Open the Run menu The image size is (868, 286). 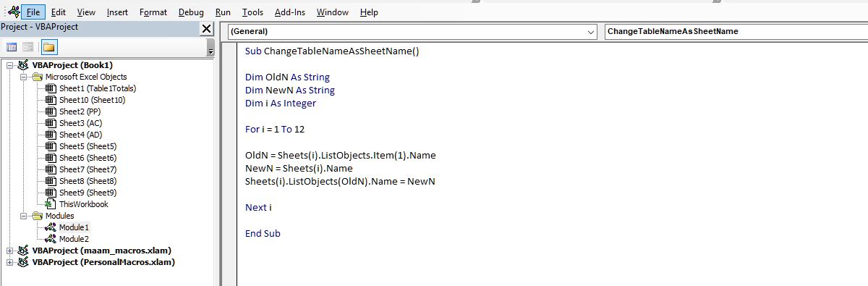[224, 12]
